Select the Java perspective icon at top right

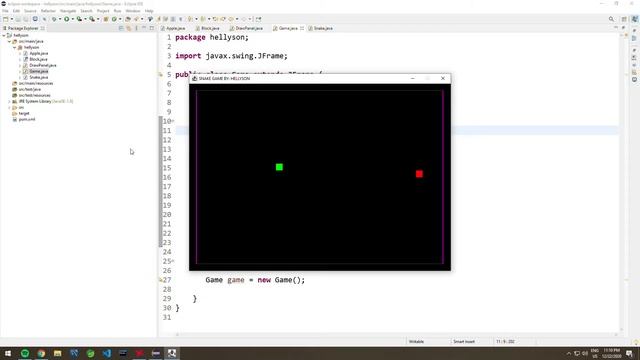(635, 19)
